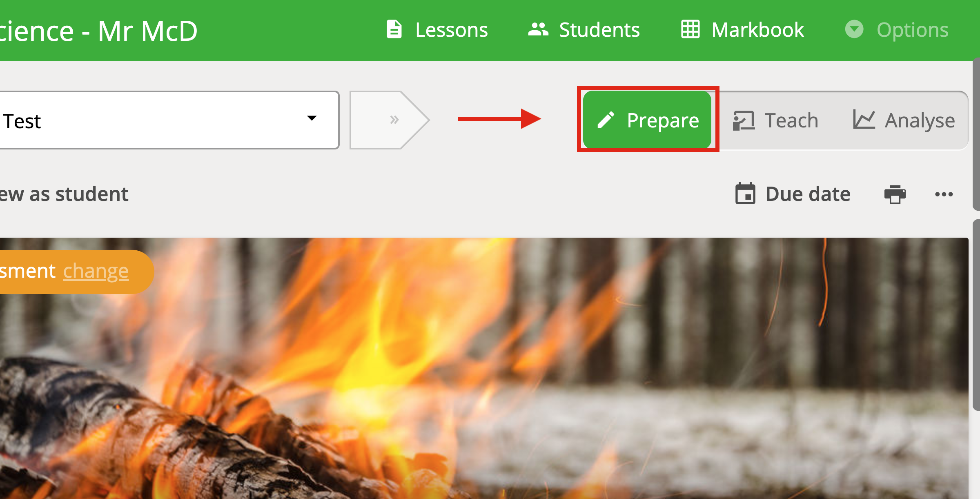Click the Students people icon
Image resolution: width=980 pixels, height=499 pixels.
(538, 29)
